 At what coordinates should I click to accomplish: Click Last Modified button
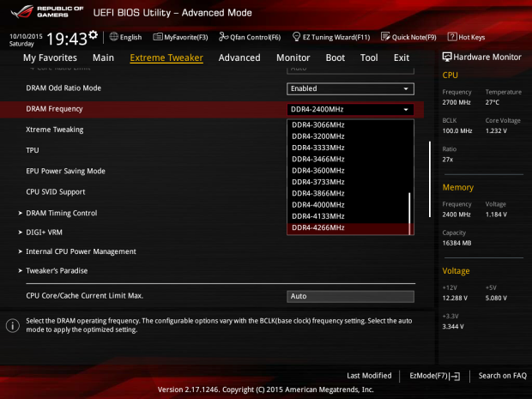coord(369,376)
